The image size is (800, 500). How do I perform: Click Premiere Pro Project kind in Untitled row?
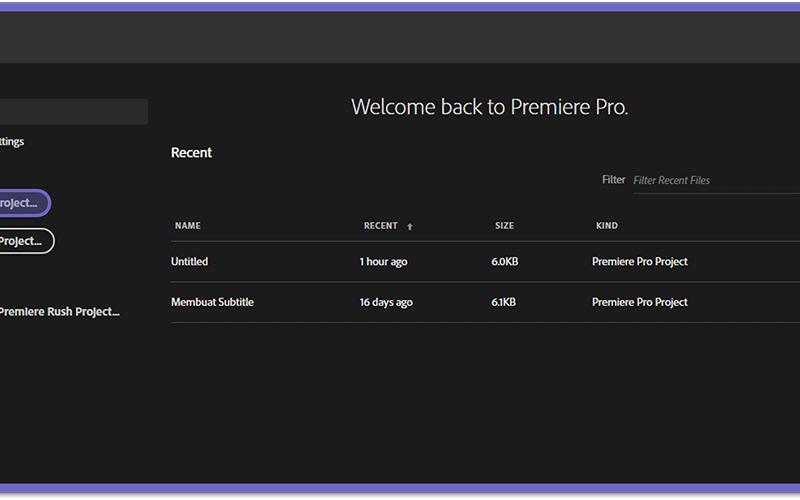640,262
